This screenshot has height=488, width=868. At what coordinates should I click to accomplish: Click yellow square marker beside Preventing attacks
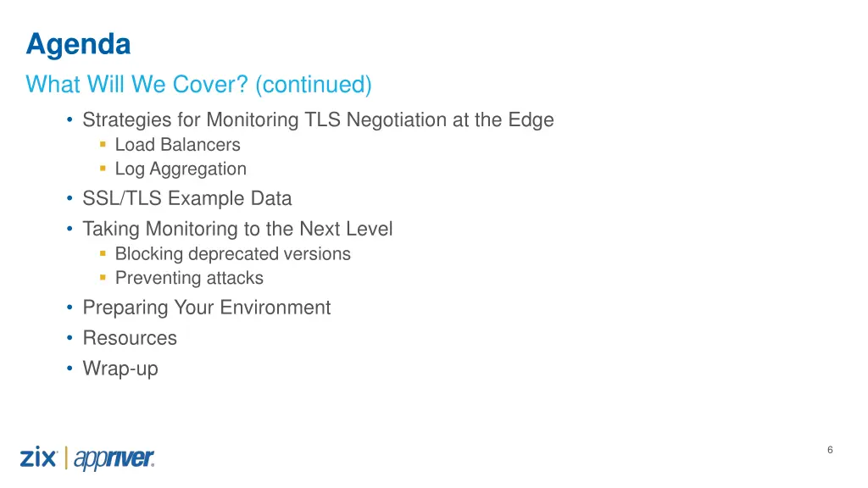(103, 277)
